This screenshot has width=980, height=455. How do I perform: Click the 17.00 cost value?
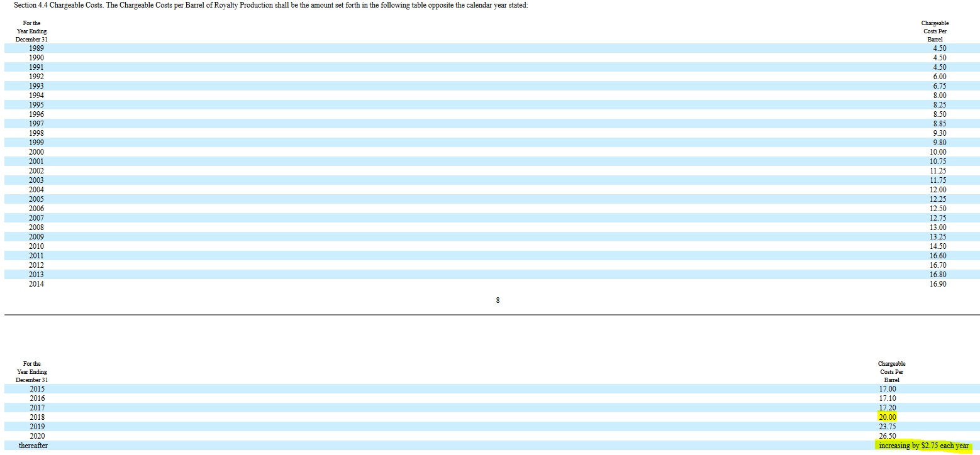pyautogui.click(x=888, y=388)
